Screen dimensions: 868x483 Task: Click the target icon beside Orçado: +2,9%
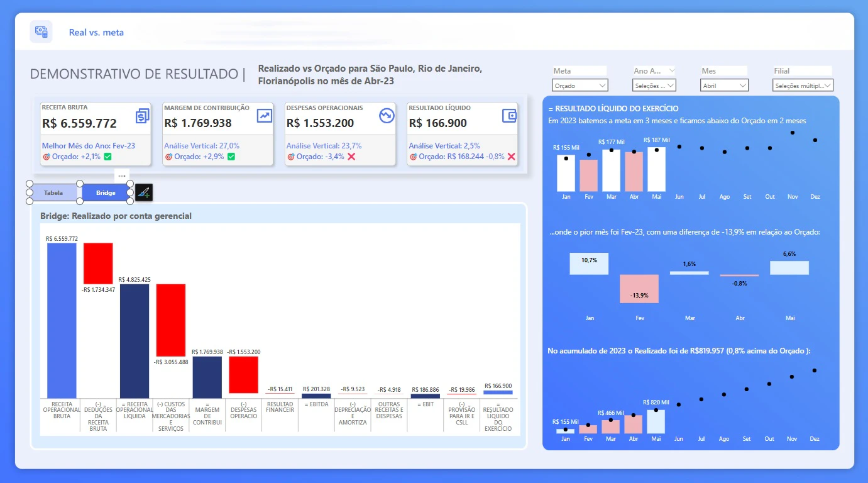point(168,157)
